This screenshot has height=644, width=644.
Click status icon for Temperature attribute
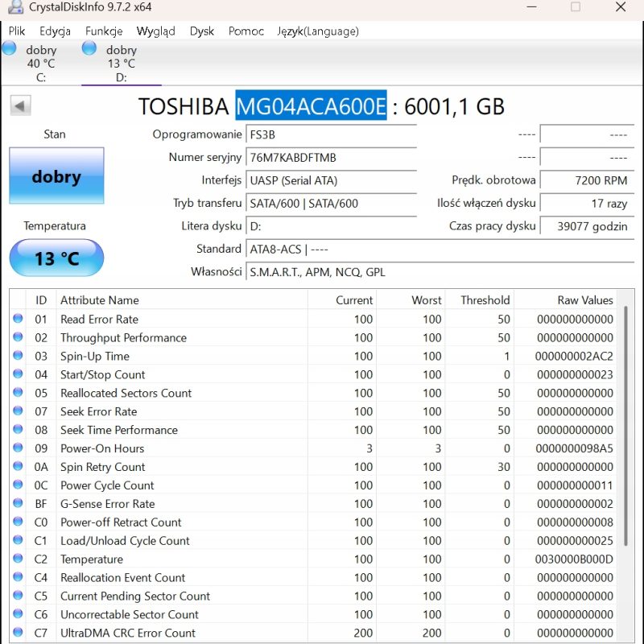click(18, 559)
